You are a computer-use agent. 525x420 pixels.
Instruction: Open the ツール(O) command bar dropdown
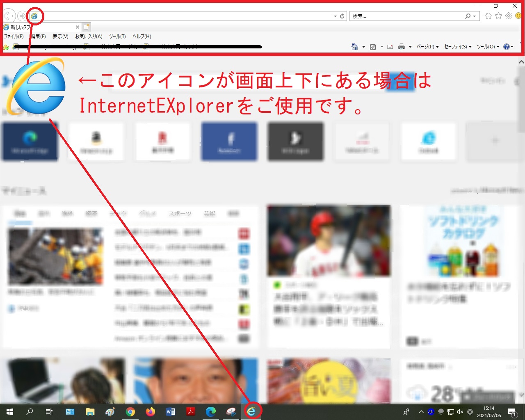[488, 47]
